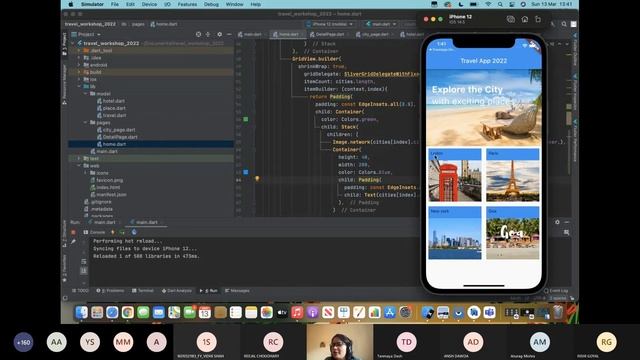Collapse the pages folder
The height and width of the screenshot is (360, 640).
pyautogui.click(x=85, y=122)
